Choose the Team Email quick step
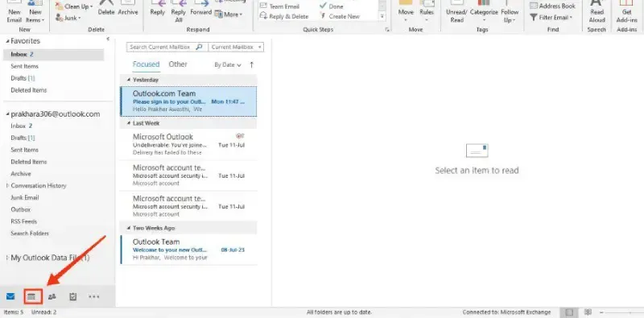The height and width of the screenshot is (318, 644). point(279,6)
